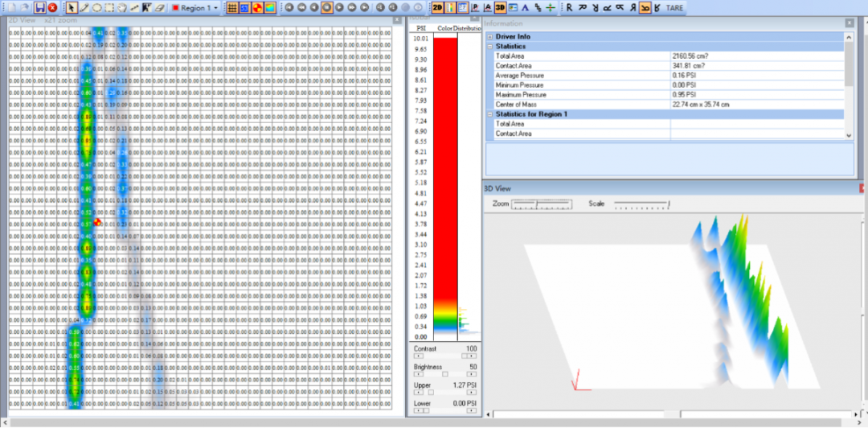Toggle the 2D view button
The image size is (868, 428).
(437, 7)
